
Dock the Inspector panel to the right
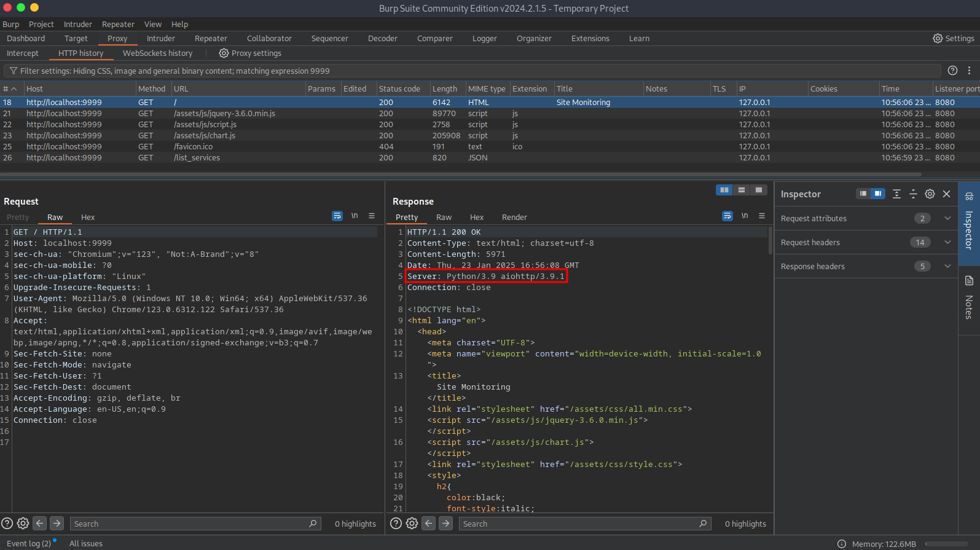878,194
